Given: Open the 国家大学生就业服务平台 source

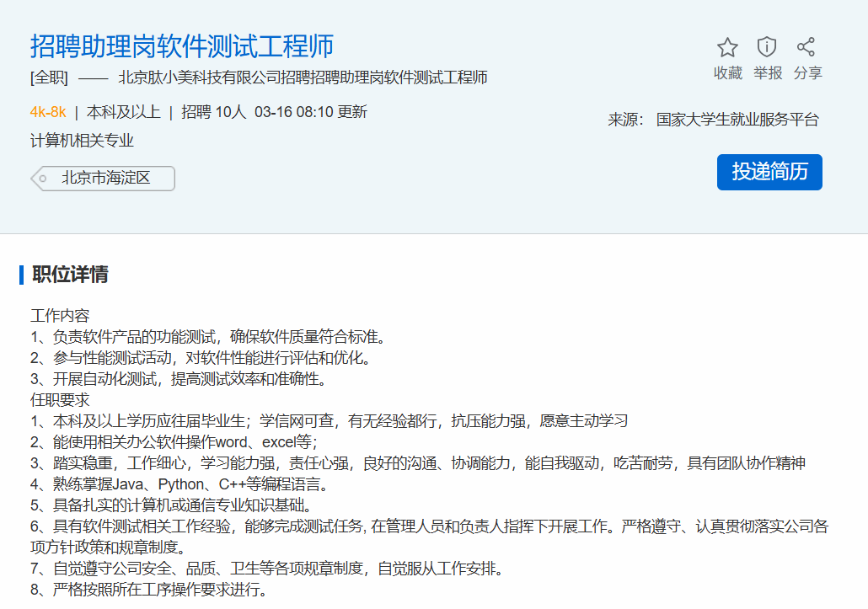Looking at the screenshot, I should [x=737, y=120].
